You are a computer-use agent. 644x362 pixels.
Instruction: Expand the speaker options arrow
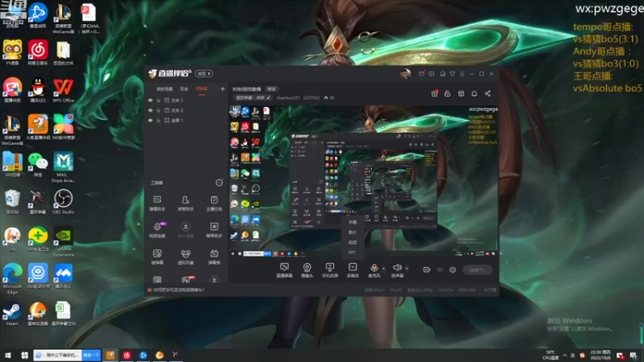pyautogui.click(x=407, y=269)
